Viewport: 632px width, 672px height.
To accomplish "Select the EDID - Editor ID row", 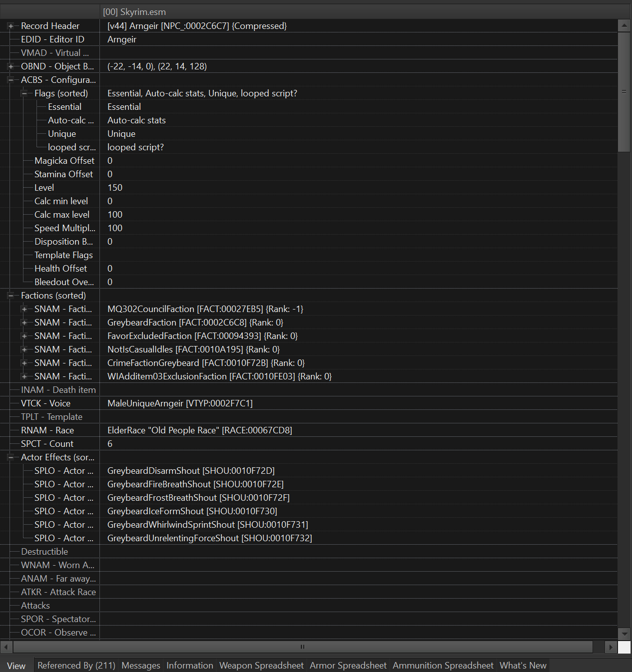I will 309,39.
